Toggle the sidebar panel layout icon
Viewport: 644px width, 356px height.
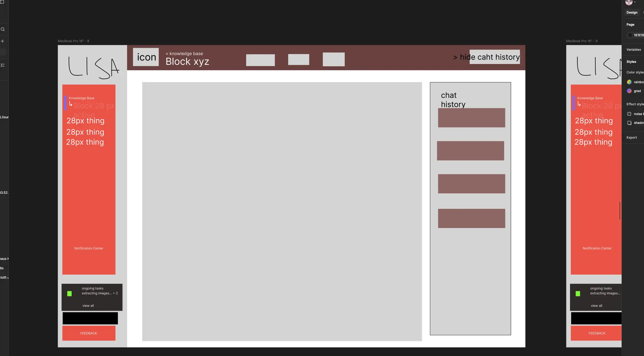[2, 2]
